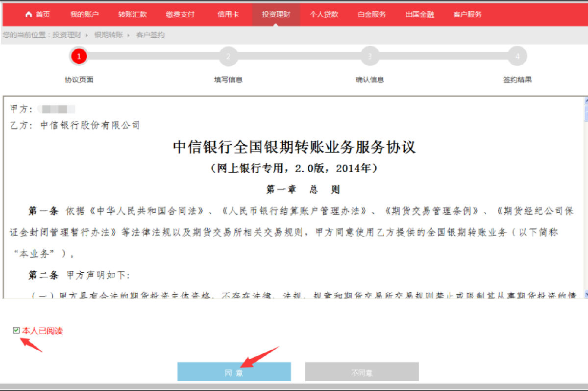Click the agreement scrollbar down arrow
This screenshot has height=391, width=588.
click(586, 294)
